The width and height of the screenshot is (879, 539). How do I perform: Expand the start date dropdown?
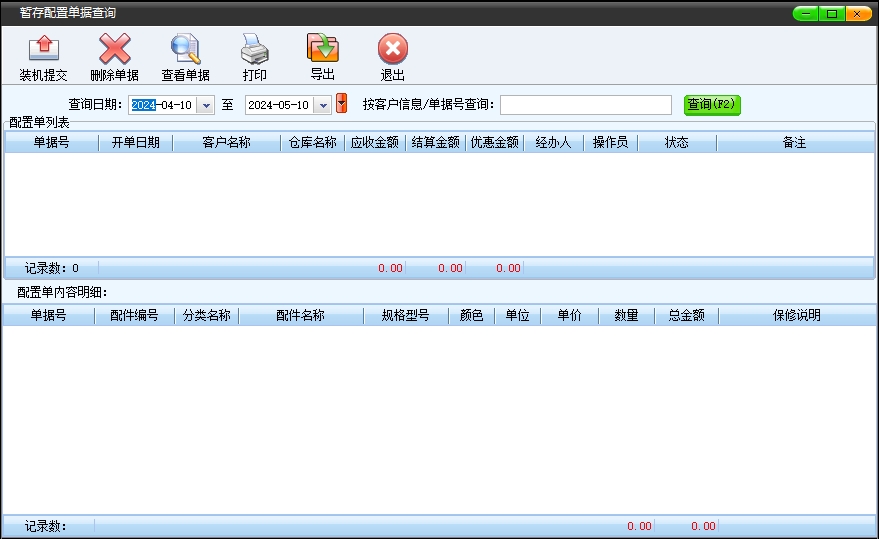point(206,105)
